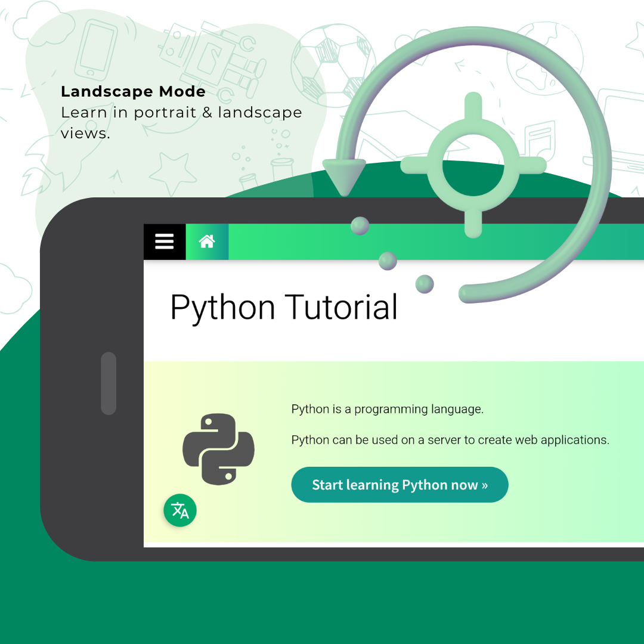The width and height of the screenshot is (644, 644).
Task: Click Start learning Python now button
Action: [x=400, y=485]
